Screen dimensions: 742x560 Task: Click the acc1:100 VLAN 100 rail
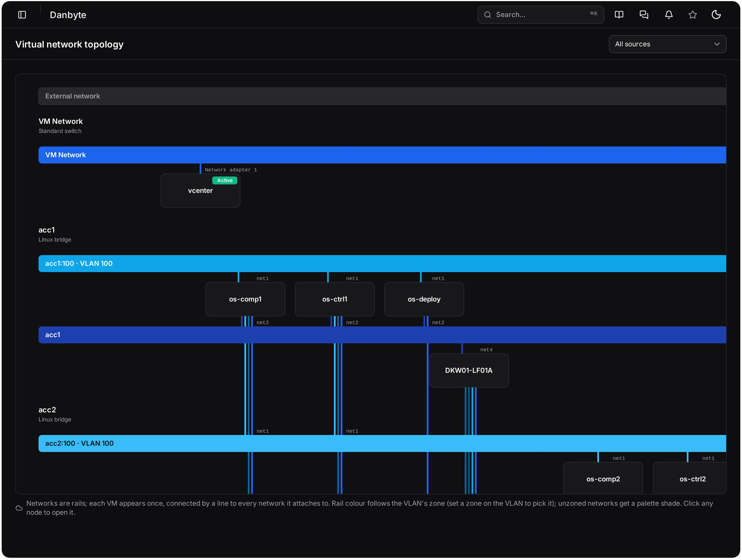(382, 264)
